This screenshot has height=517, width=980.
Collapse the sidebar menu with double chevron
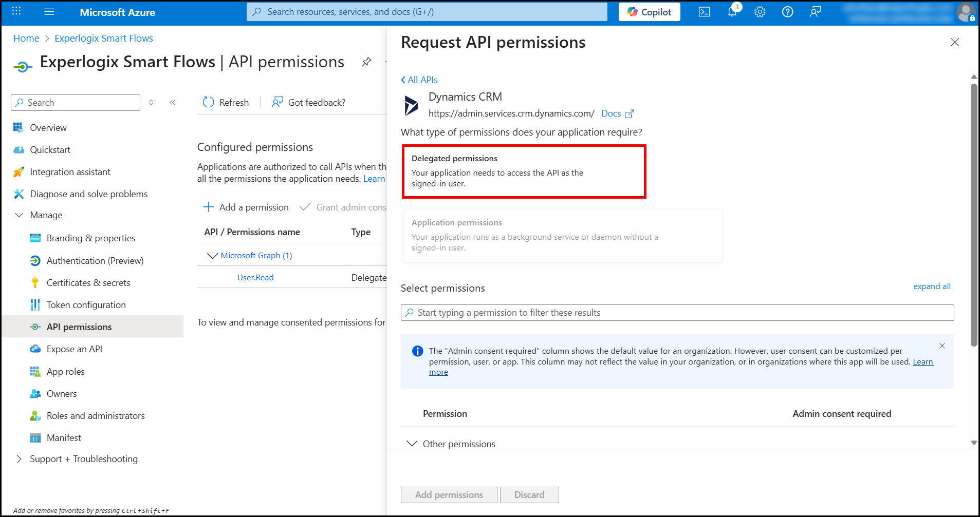(x=173, y=102)
